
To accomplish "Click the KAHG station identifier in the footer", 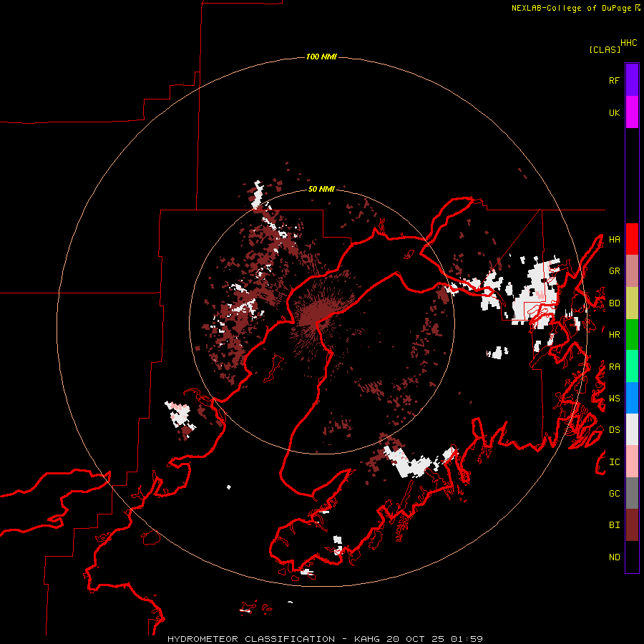I will coord(368,639).
